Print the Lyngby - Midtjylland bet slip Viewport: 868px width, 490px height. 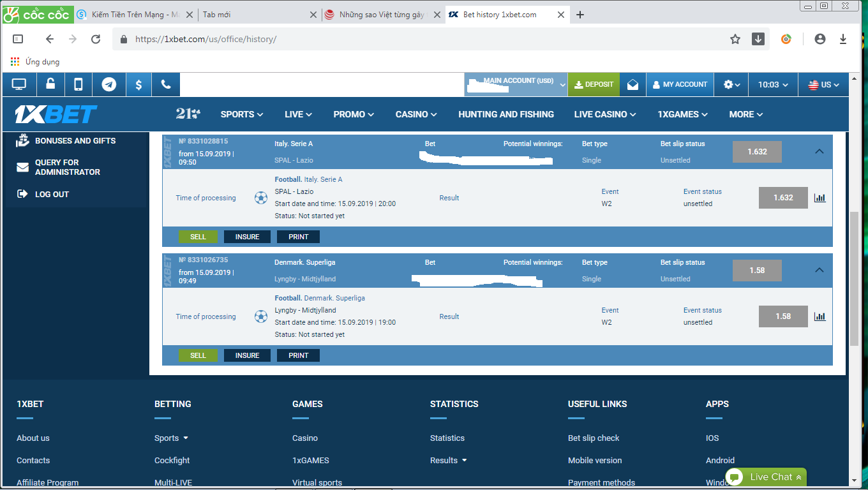[298, 355]
